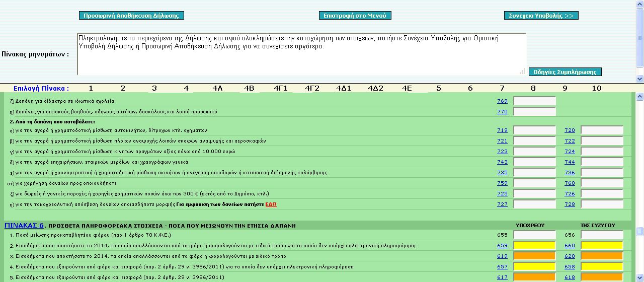Click the Προσωρινή Αποθήκευση Δήλωσης button

(131, 16)
